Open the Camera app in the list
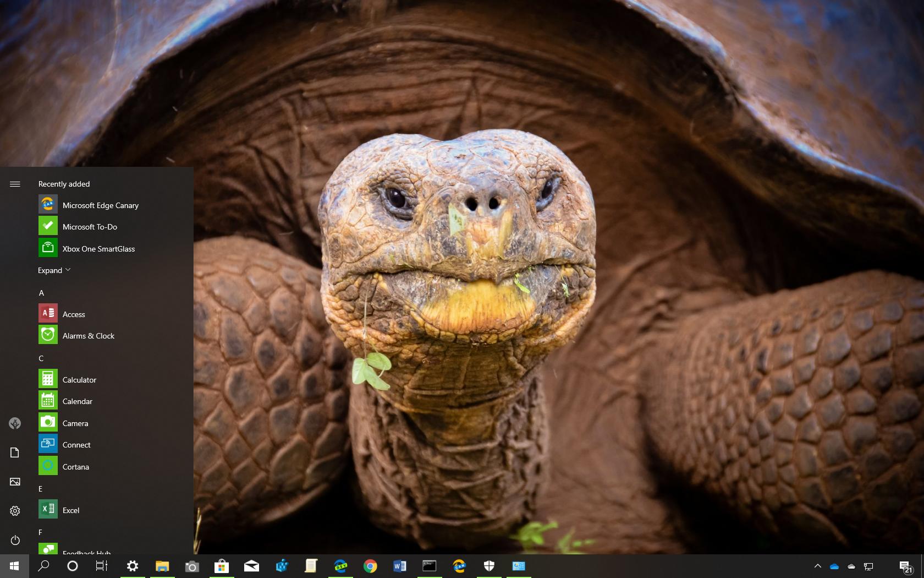 [x=75, y=423]
